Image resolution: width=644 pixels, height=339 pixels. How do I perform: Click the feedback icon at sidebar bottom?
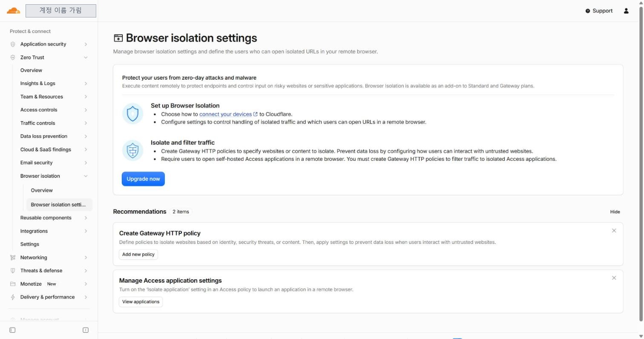pyautogui.click(x=86, y=330)
